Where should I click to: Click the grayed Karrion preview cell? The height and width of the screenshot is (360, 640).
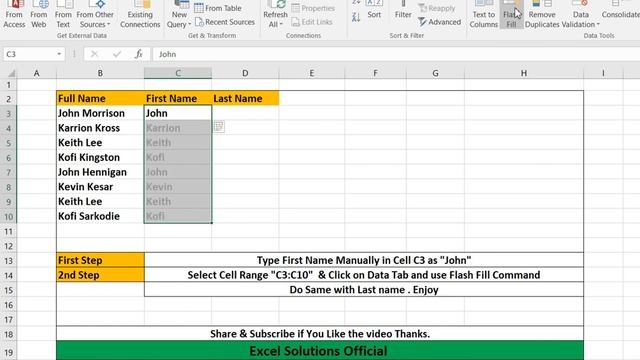pyautogui.click(x=178, y=128)
